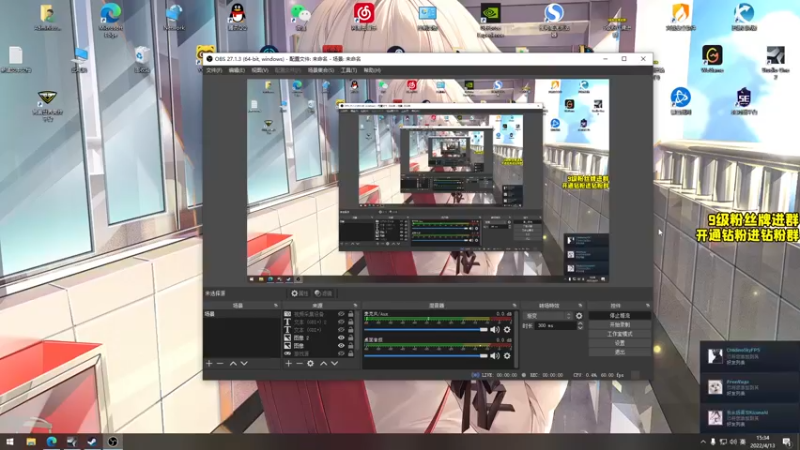Move scene down with arrow icon
800x450 pixels.
click(x=244, y=363)
